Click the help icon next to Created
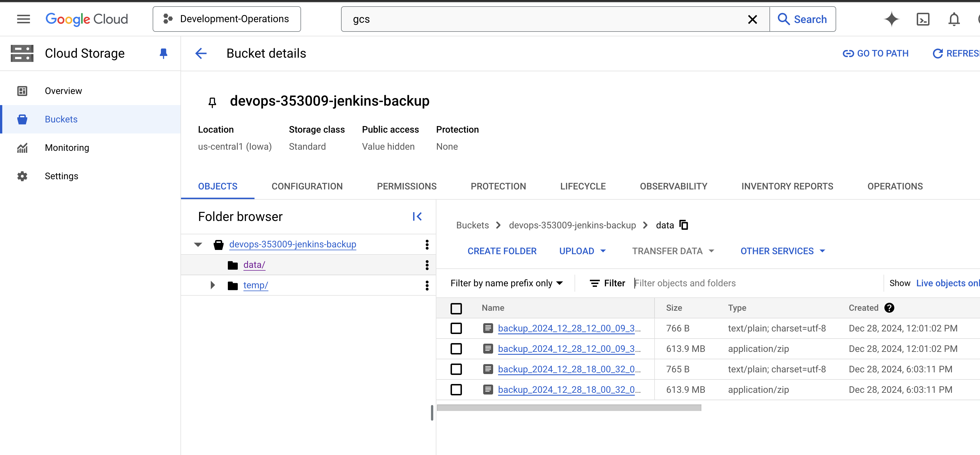This screenshot has width=980, height=455. click(889, 308)
